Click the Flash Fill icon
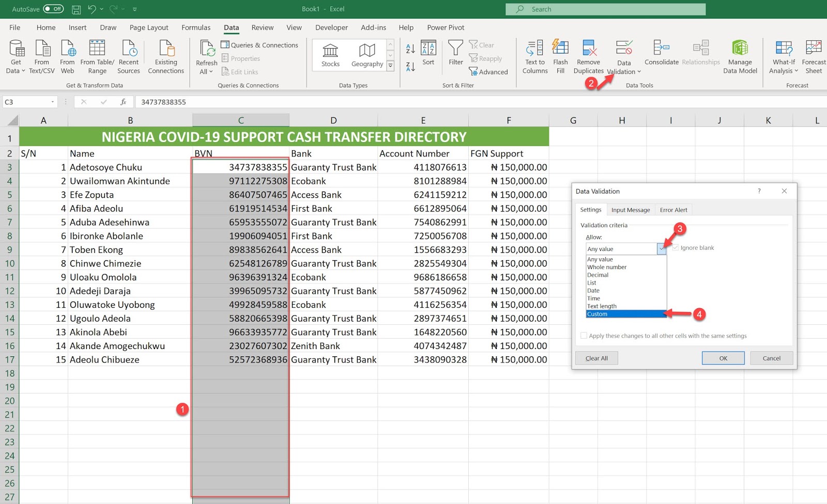Screen dimensions: 827x504 [560, 56]
